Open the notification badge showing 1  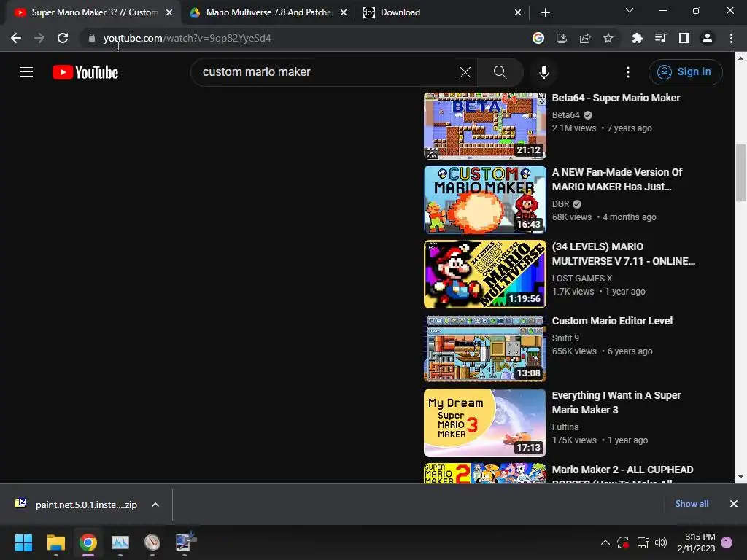[x=727, y=542]
